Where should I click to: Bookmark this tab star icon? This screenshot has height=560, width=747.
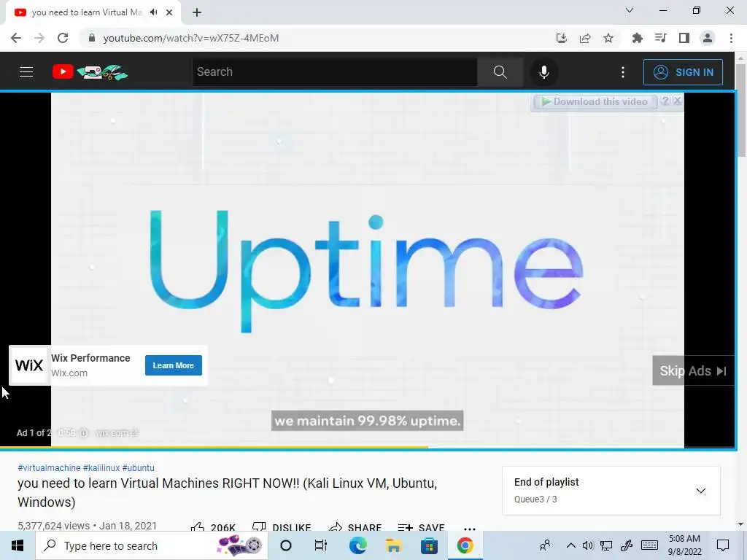608,38
